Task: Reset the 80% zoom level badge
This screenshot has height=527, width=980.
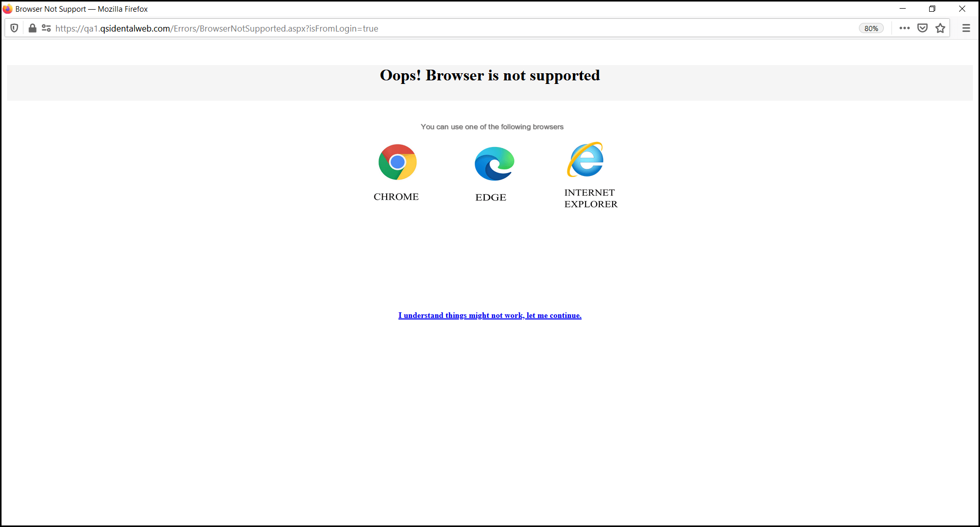Action: pyautogui.click(x=871, y=28)
